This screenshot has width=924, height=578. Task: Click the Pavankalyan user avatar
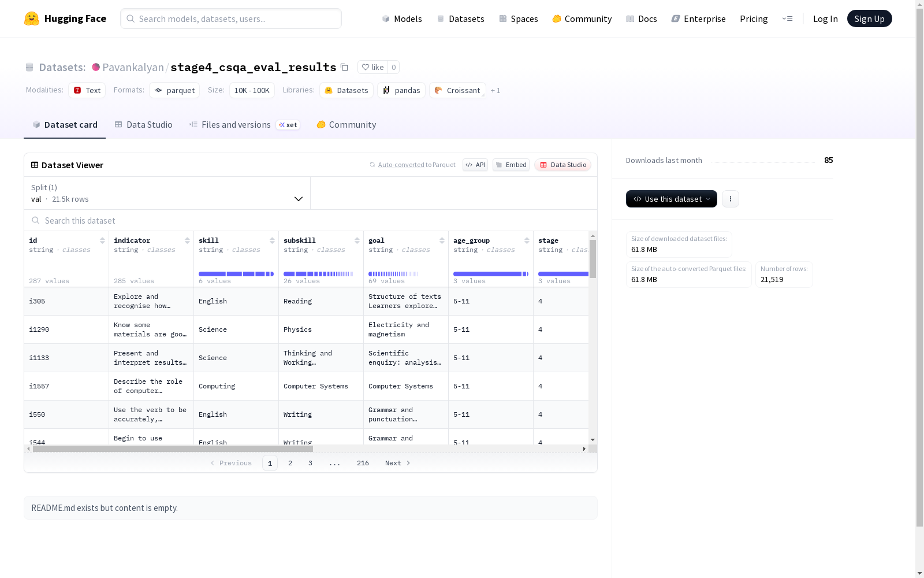click(x=96, y=67)
